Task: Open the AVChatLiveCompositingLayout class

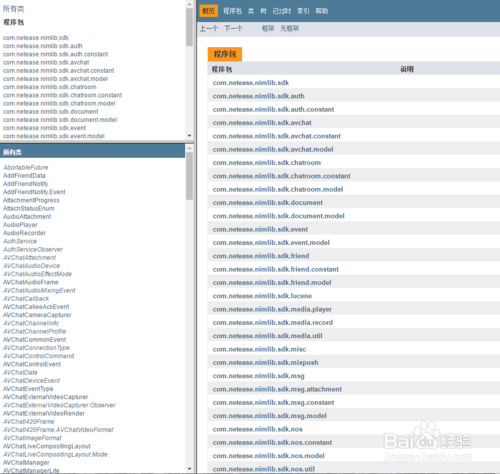Action: [x=47, y=446]
